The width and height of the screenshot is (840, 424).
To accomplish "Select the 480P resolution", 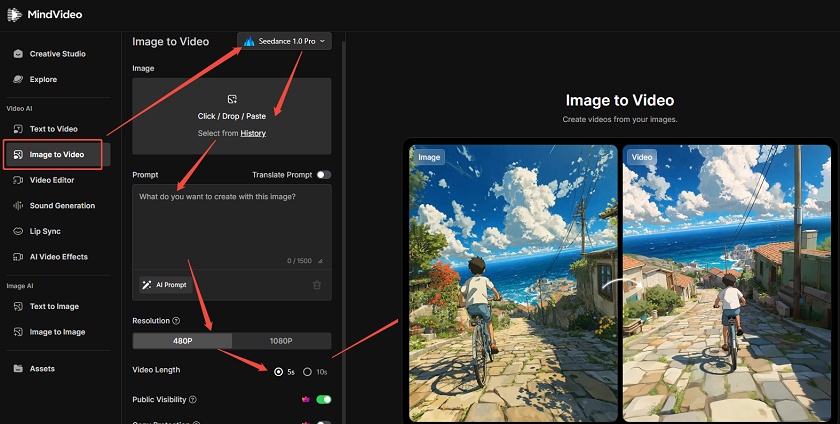I will point(182,341).
